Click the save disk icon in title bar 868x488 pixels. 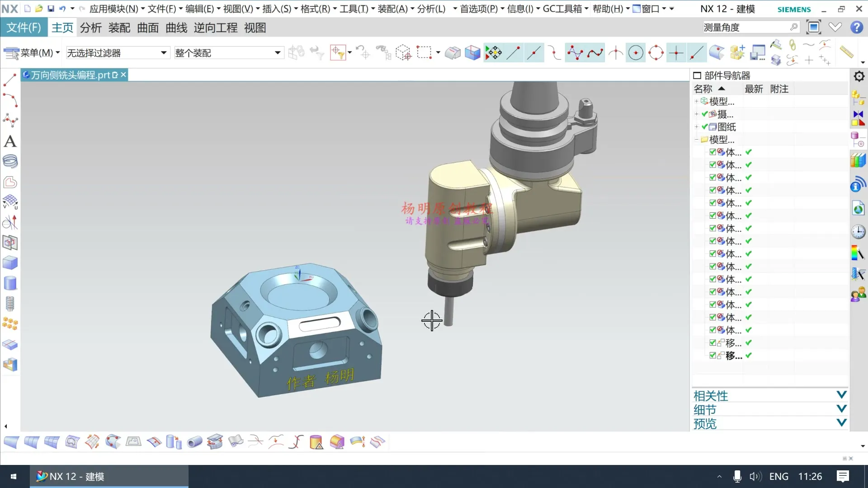coord(51,9)
